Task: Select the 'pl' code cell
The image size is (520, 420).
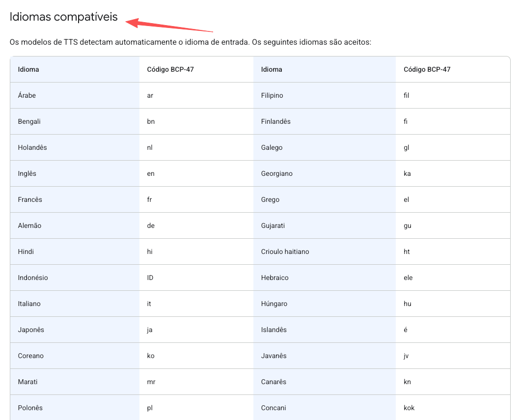Action: 196,408
